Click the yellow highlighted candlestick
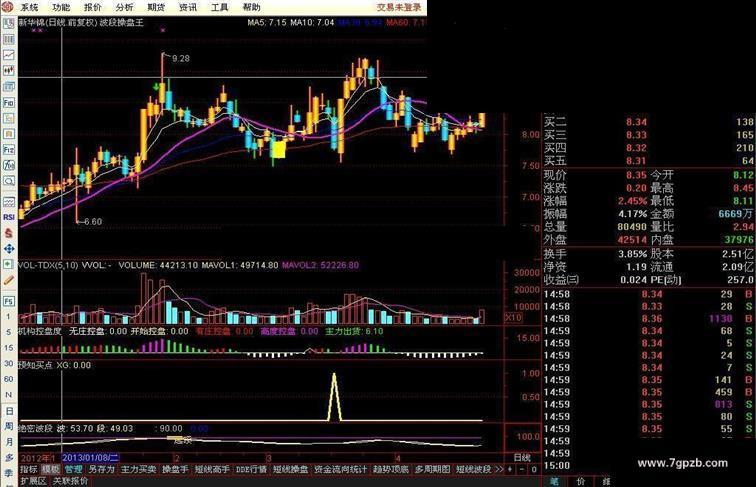This screenshot has height=487, width=756. pos(278,149)
